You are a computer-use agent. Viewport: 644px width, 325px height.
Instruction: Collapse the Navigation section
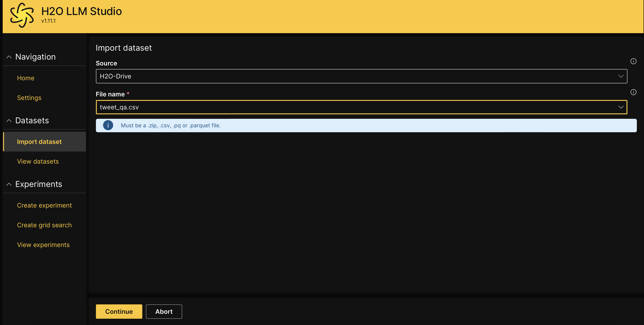pyautogui.click(x=9, y=57)
